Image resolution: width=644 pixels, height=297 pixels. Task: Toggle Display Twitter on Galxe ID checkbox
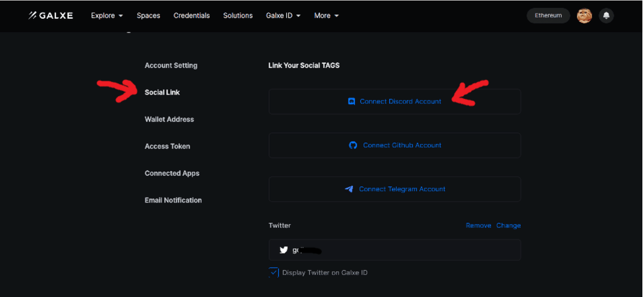pos(274,272)
